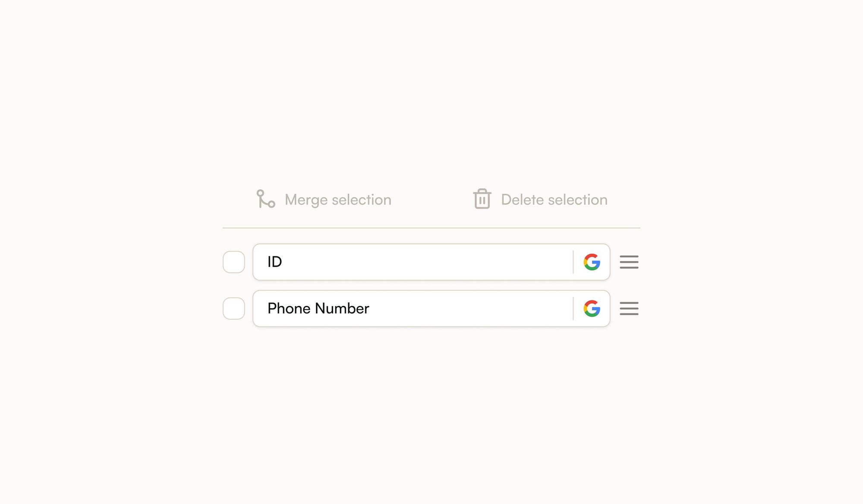Open the hamburger menu for the ID field

click(x=629, y=262)
